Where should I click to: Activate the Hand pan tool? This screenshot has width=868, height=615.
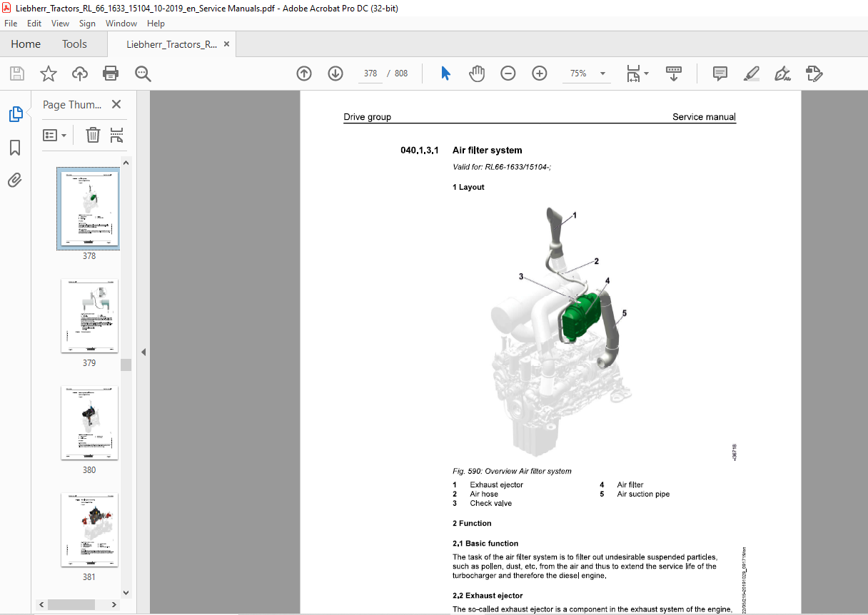(477, 73)
